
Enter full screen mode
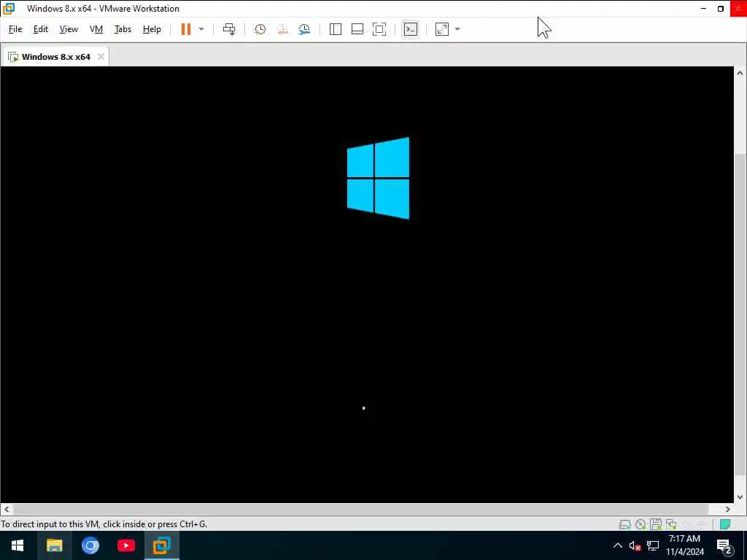[x=379, y=29]
